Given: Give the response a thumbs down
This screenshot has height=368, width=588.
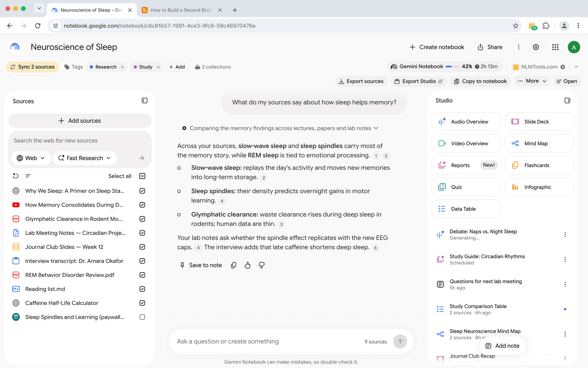Looking at the screenshot, I should (262, 265).
